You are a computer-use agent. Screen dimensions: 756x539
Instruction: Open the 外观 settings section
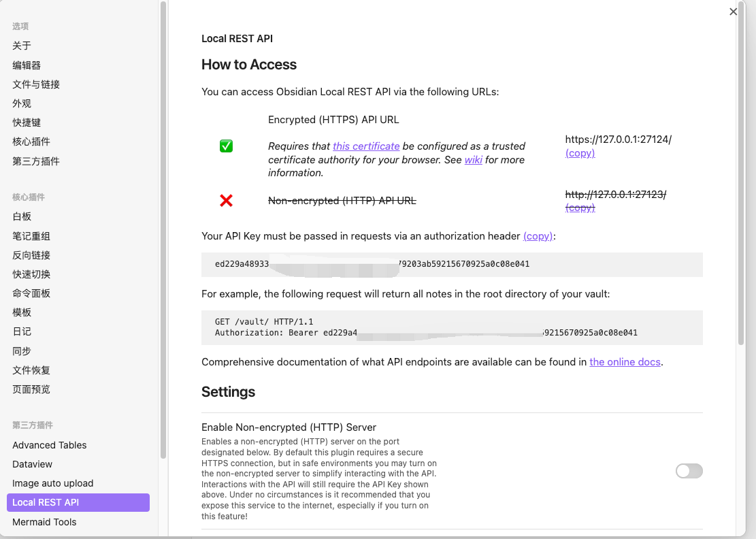point(22,103)
